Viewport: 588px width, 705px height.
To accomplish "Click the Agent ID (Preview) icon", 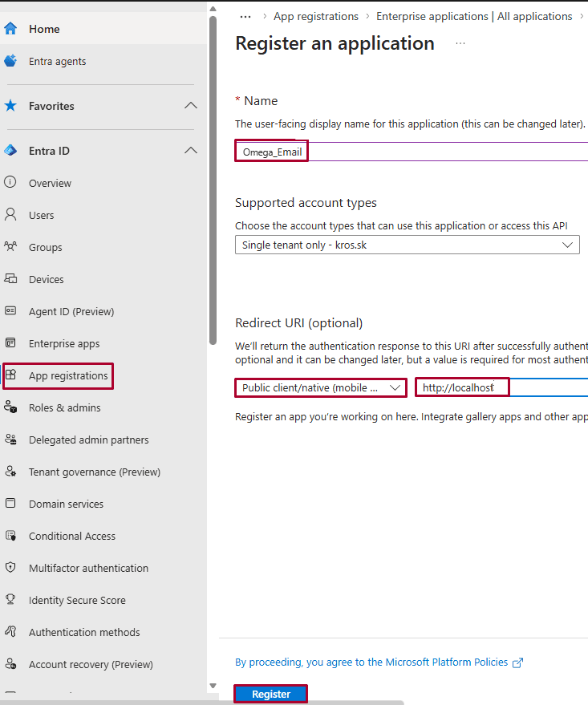I will [10, 310].
